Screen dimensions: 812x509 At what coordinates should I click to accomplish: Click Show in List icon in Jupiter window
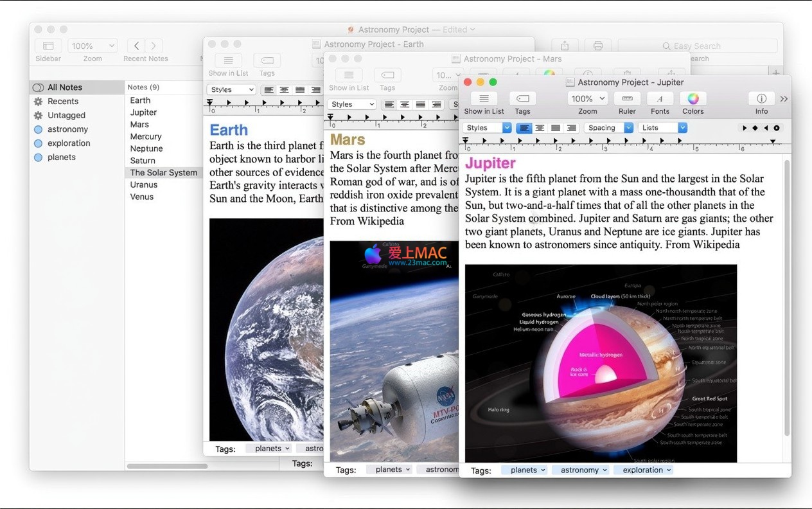point(484,98)
